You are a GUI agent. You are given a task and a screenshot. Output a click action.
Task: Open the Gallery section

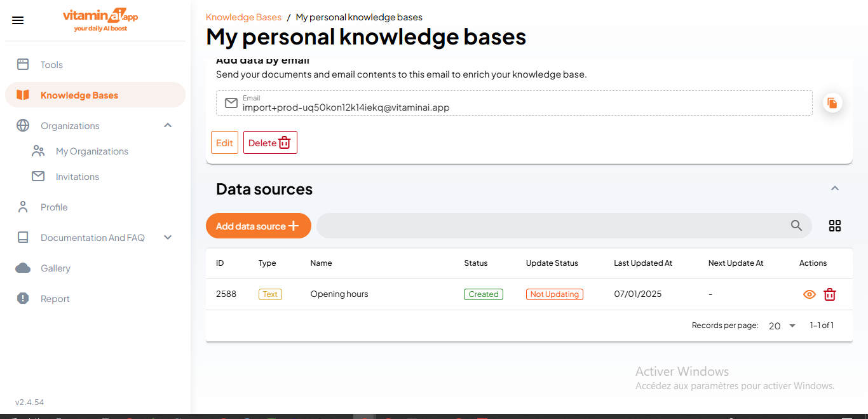55,268
